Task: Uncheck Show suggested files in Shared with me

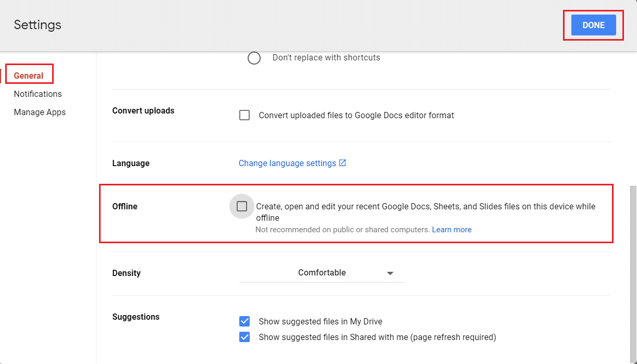Action: click(x=244, y=337)
